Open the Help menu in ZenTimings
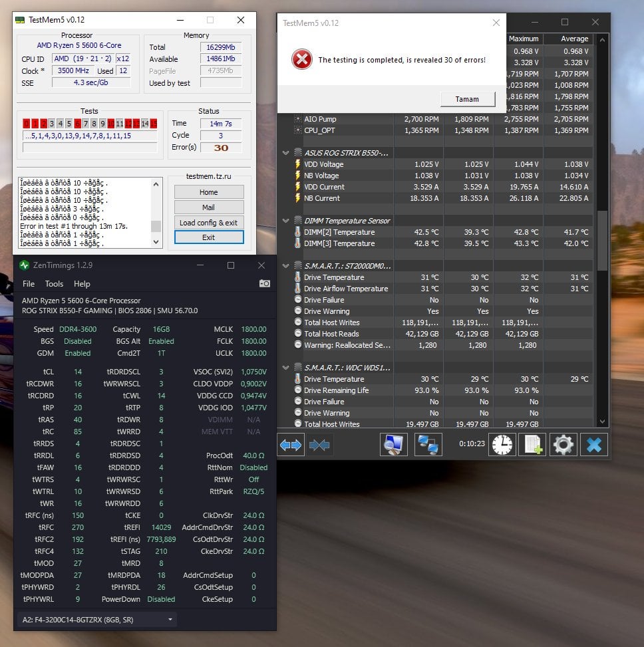 [82, 284]
